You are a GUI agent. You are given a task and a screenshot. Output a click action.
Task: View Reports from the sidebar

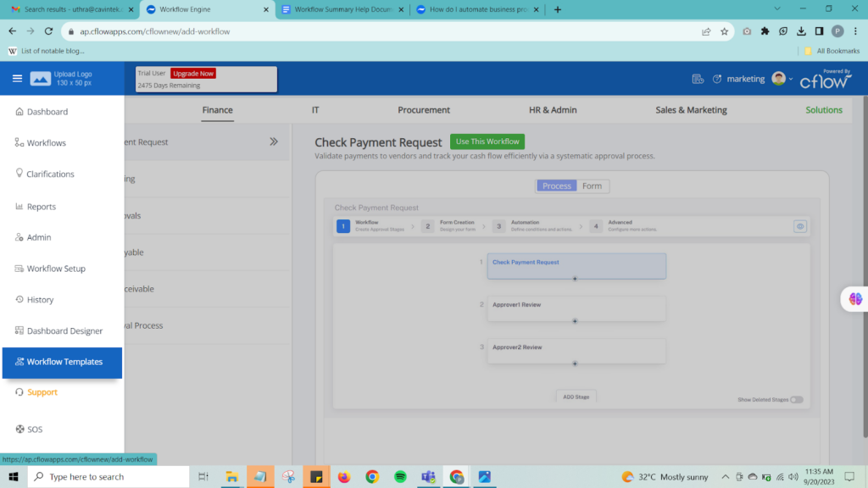(44, 206)
